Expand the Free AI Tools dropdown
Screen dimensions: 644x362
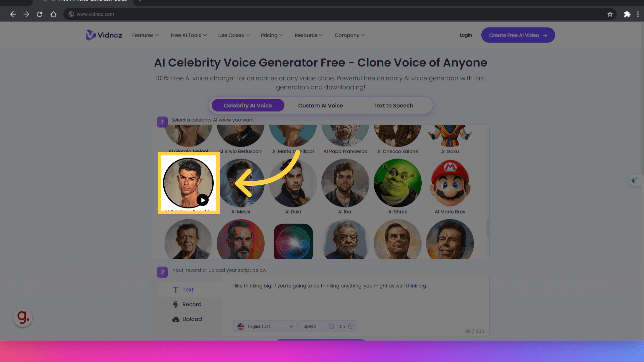189,35
